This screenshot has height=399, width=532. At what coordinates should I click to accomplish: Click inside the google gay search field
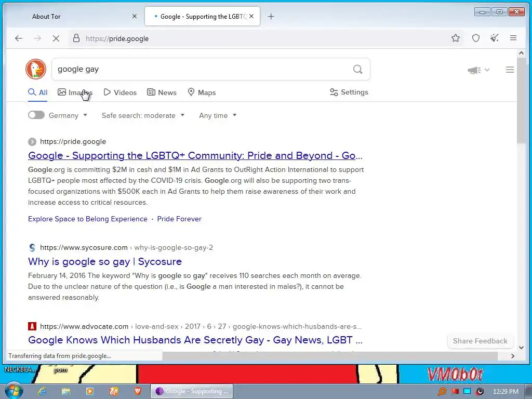(x=204, y=69)
